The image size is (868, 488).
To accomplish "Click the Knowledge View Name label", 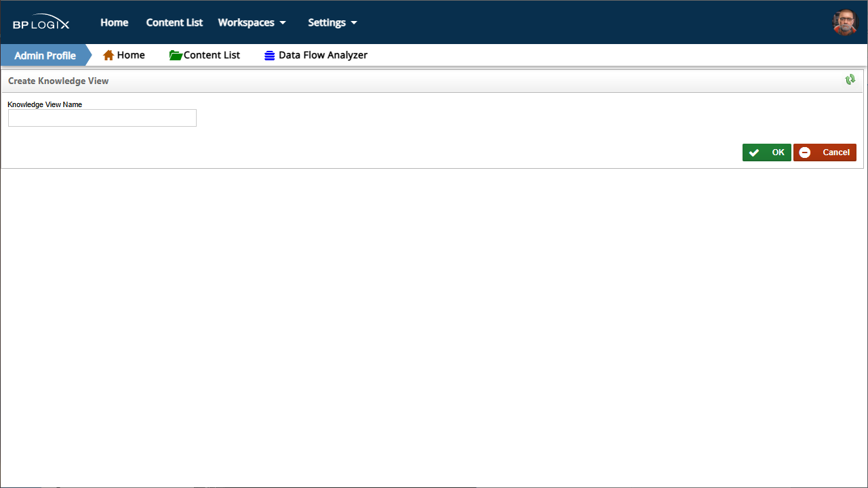I will click(45, 104).
